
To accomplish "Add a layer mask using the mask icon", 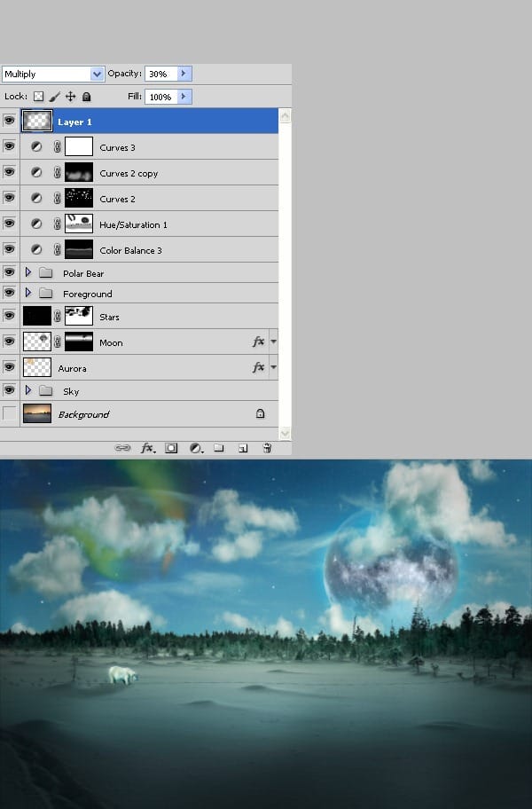I will pyautogui.click(x=172, y=449).
